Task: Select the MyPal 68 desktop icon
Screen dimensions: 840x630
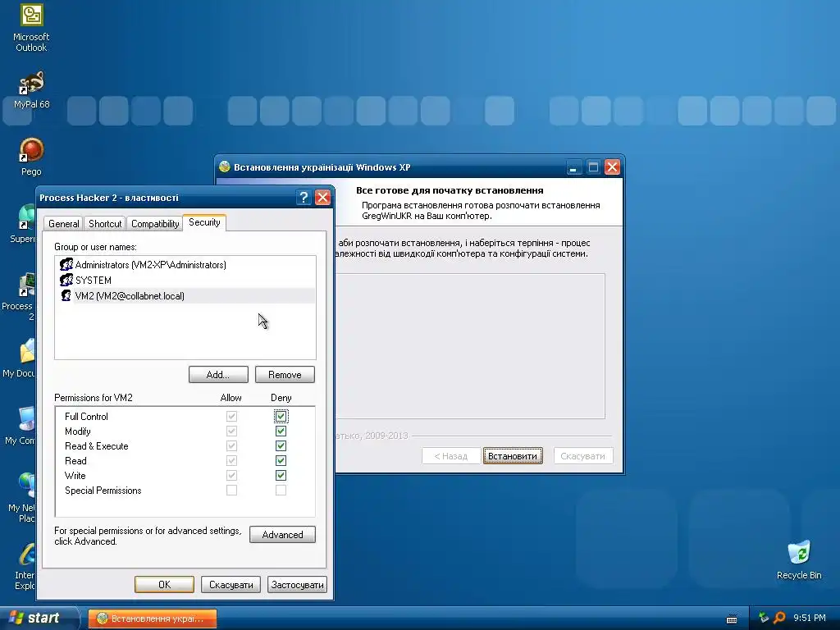Action: click(32, 90)
